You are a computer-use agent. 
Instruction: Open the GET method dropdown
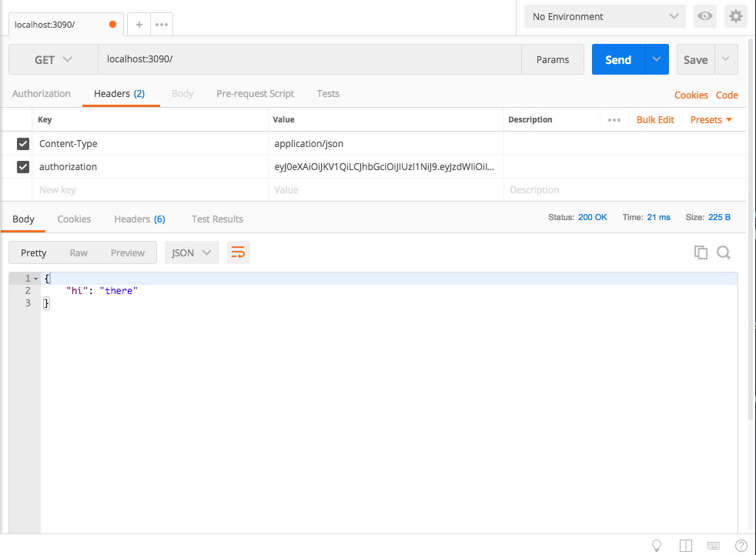coord(52,59)
